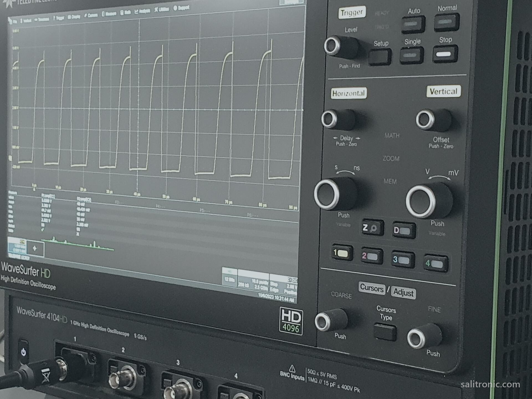Push the front-panel power button

(x=24, y=352)
